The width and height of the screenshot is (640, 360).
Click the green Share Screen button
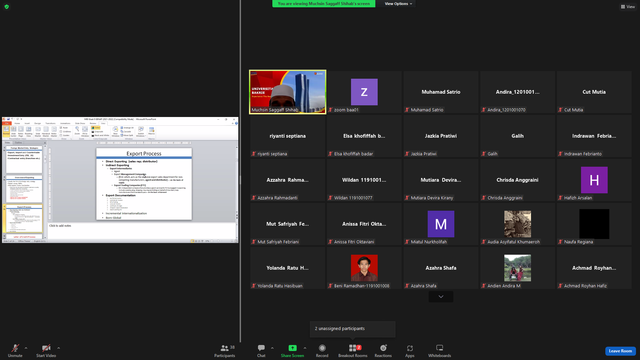(x=292, y=350)
